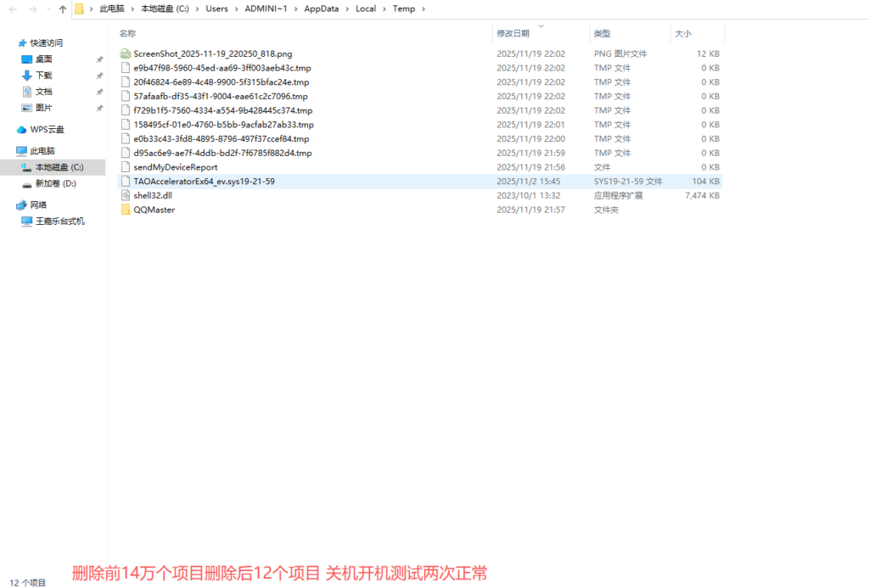The height and width of the screenshot is (588, 869).
Task: Click the ScreenShot PNG file icon
Action: tap(126, 53)
